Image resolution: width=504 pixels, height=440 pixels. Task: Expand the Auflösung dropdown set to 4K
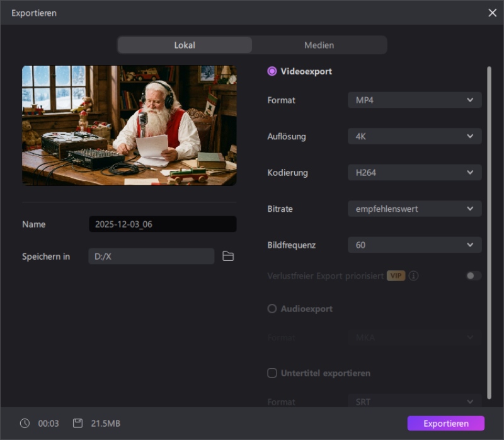(x=415, y=136)
